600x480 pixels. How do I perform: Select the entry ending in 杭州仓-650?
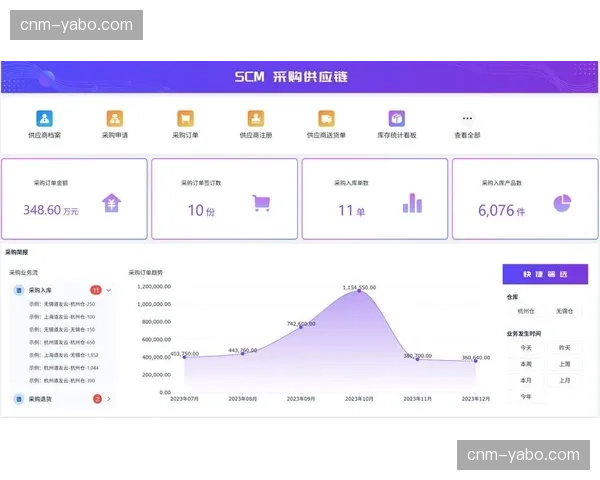[x=62, y=343]
